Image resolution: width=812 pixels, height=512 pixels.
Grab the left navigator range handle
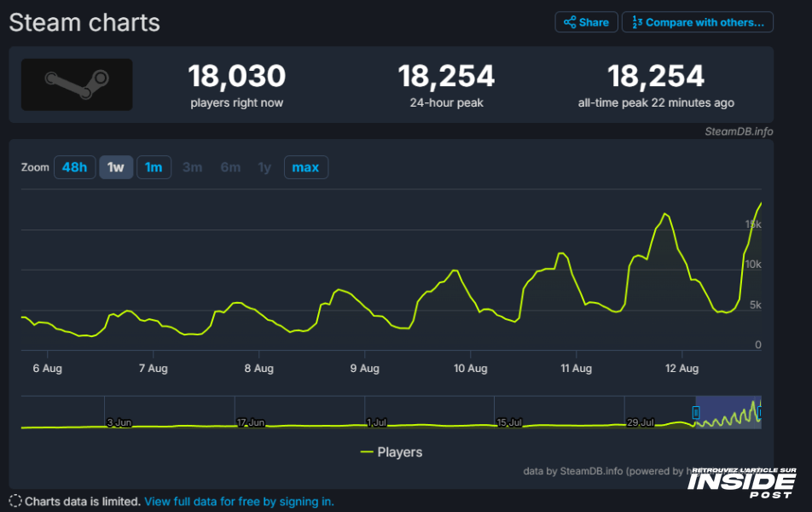pos(696,412)
